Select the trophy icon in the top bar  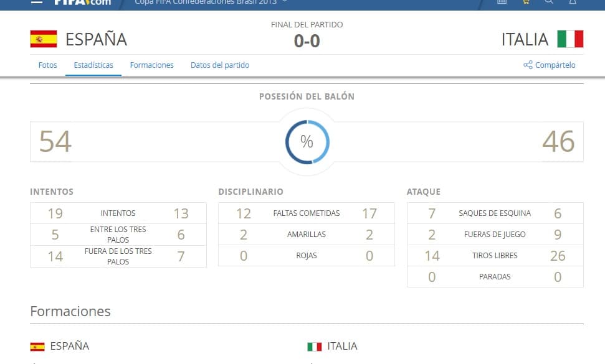[x=573, y=2]
